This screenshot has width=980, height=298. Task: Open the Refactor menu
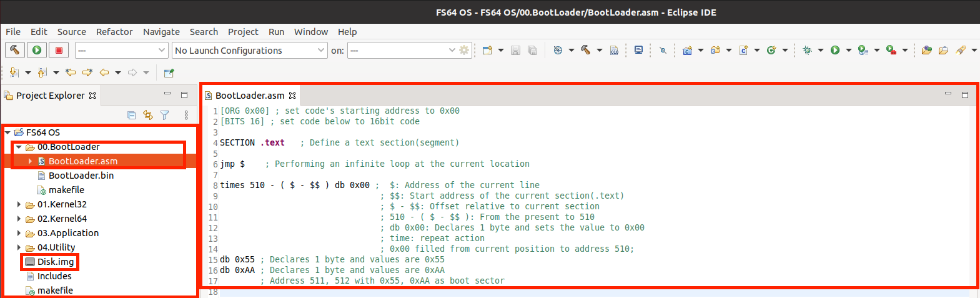click(x=114, y=32)
